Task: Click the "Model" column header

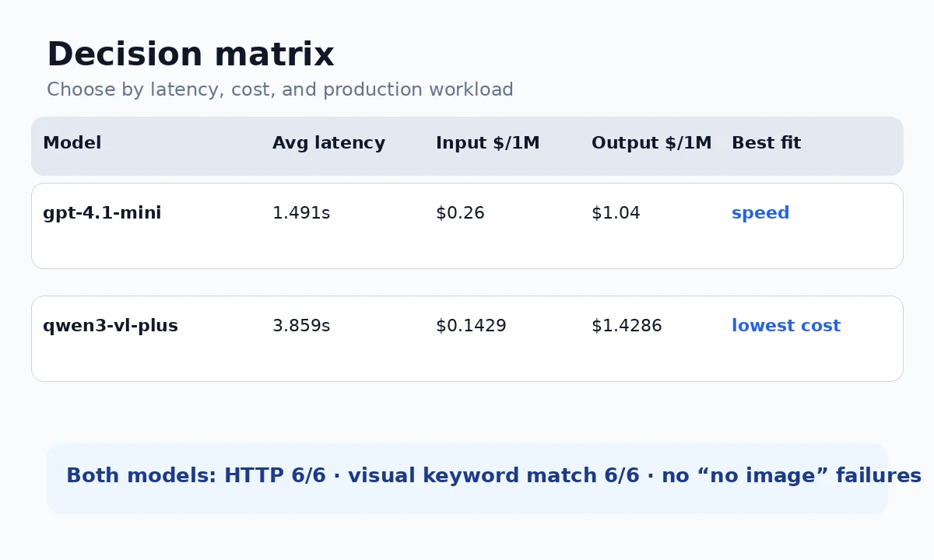Action: [x=72, y=143]
